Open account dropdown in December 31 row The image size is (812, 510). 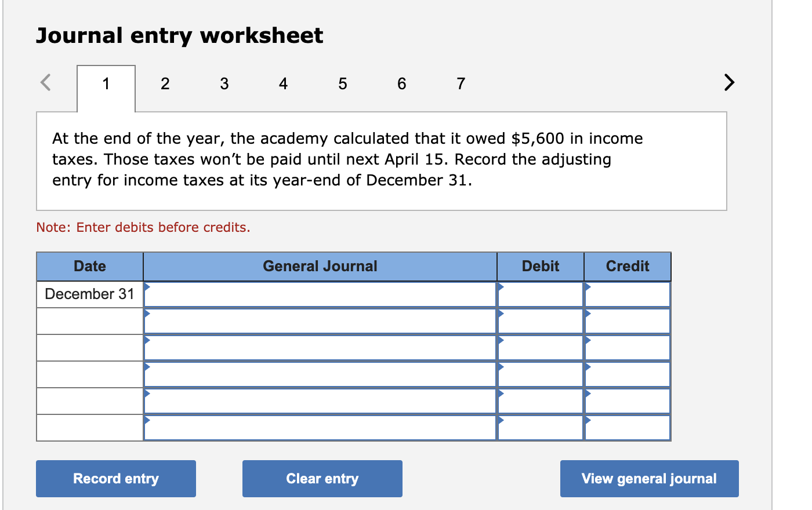(320, 294)
